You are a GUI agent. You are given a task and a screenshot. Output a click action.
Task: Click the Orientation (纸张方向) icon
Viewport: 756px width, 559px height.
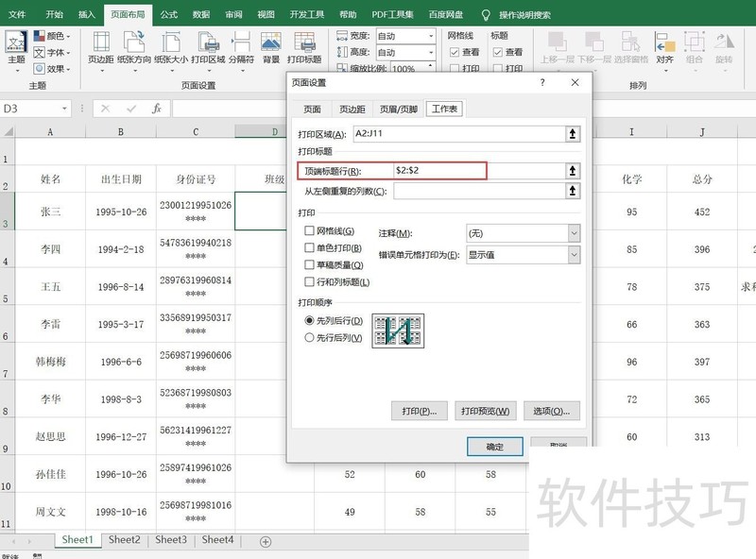click(134, 42)
